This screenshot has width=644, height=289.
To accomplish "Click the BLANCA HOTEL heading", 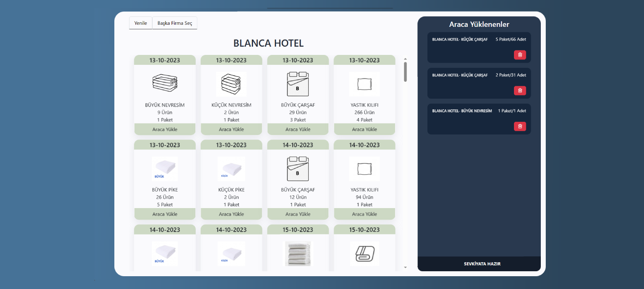I will point(268,43).
